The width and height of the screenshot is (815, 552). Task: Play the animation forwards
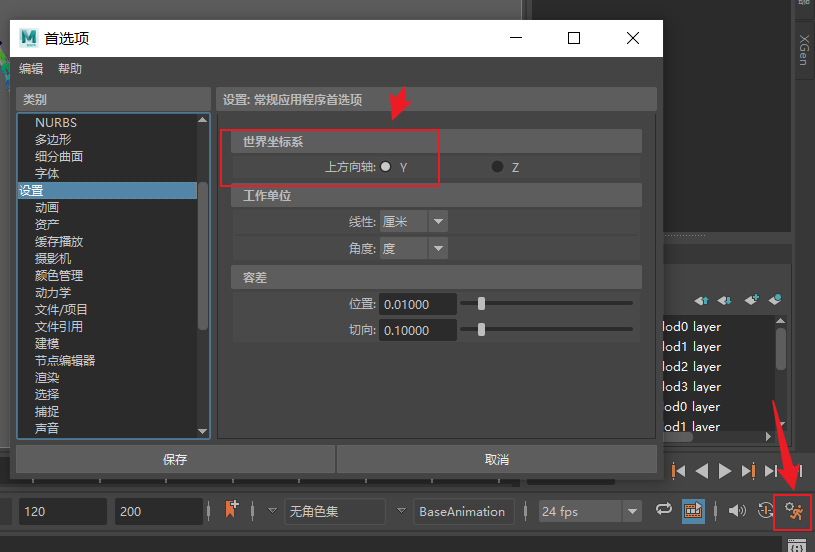(x=725, y=471)
